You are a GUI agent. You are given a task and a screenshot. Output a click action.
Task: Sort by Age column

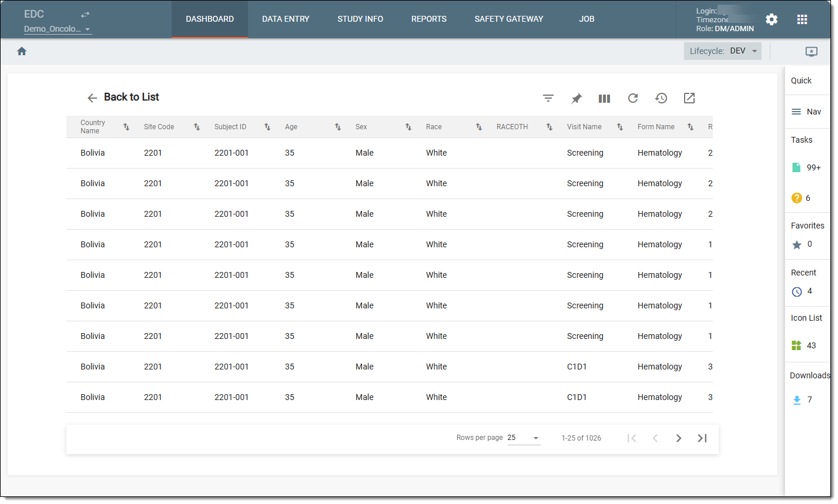click(338, 127)
